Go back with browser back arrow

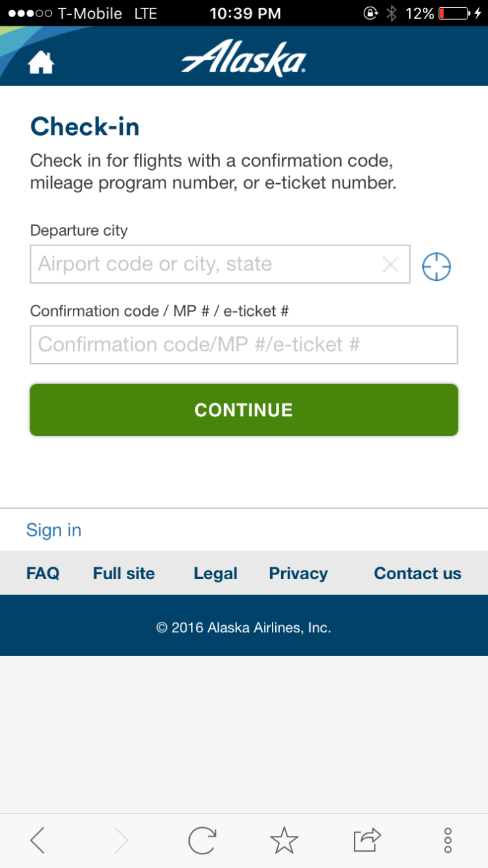pyautogui.click(x=37, y=840)
